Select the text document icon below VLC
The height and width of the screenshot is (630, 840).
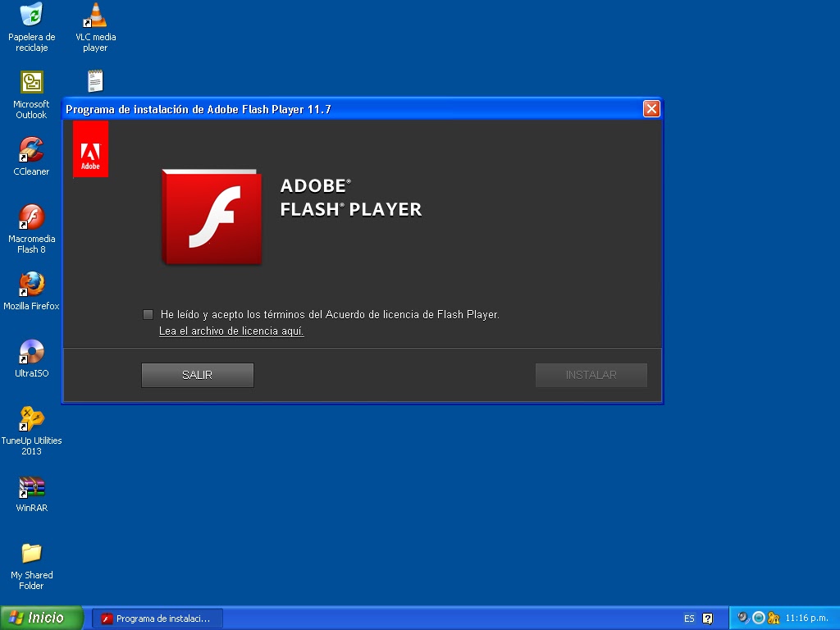95,81
